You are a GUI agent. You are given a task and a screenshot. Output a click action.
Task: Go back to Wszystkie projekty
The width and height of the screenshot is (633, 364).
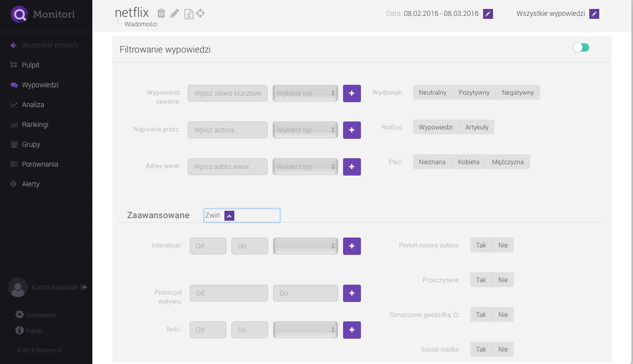pos(45,45)
